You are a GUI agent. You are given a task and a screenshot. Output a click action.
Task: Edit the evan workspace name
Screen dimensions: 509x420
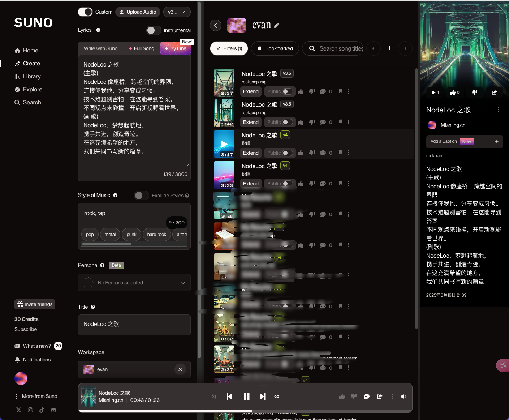(277, 25)
